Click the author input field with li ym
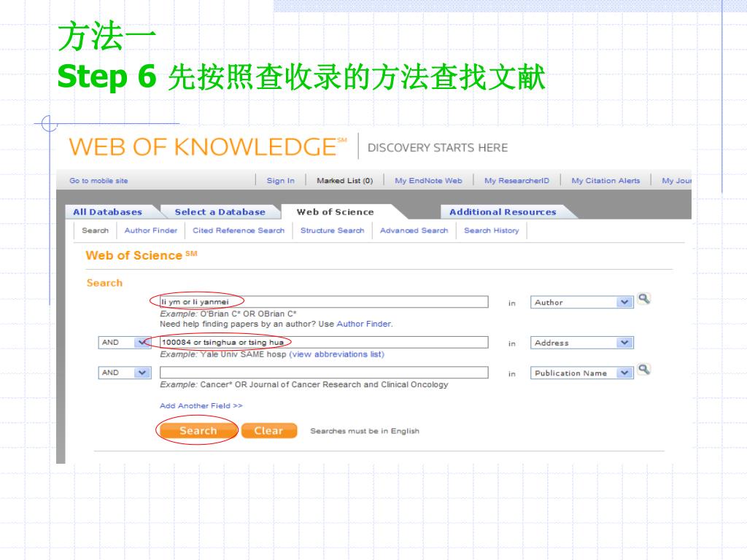 (x=324, y=302)
